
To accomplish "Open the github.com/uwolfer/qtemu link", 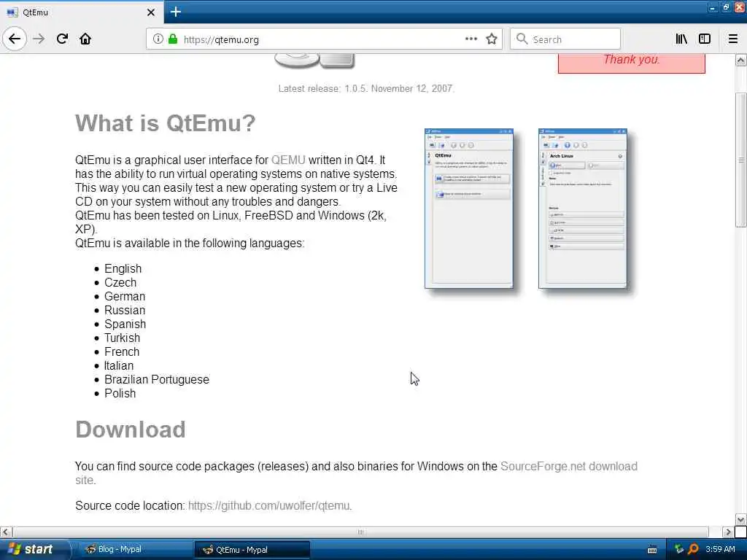I will click(x=269, y=506).
